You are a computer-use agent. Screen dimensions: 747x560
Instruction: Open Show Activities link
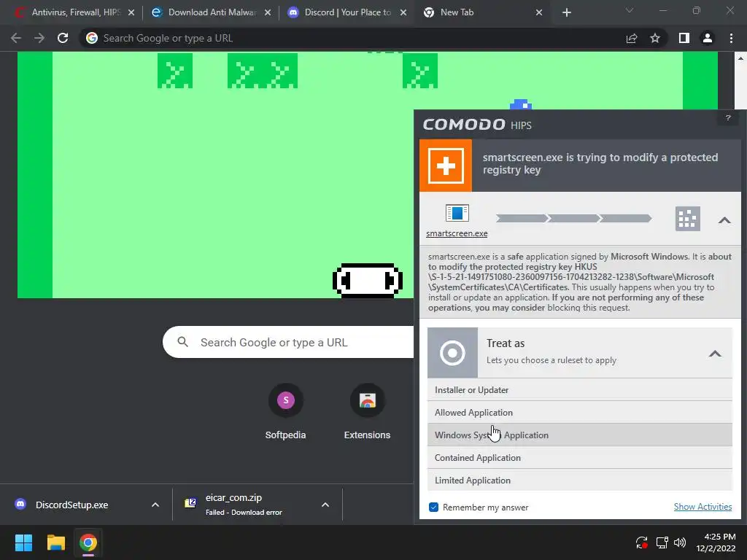pyautogui.click(x=703, y=507)
